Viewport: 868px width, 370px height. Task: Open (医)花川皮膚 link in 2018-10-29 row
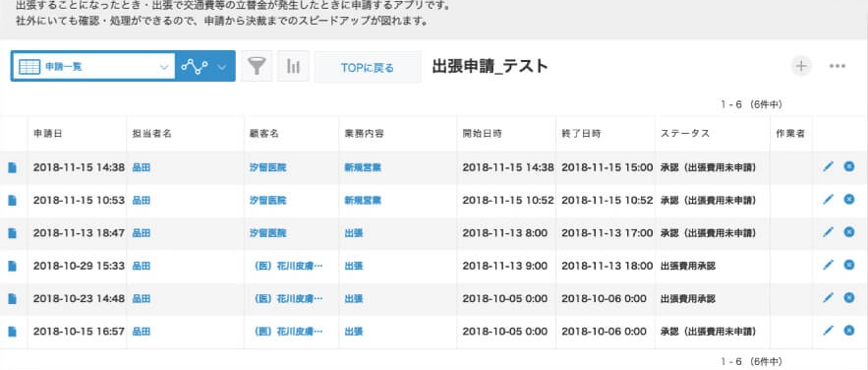[288, 266]
